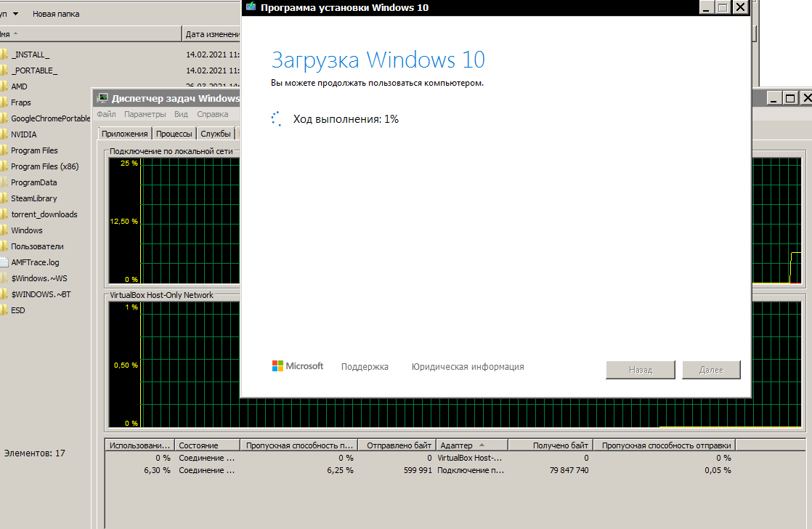Select the NVIDIA folder icon
This screenshot has height=529, width=812.
pos(4,134)
